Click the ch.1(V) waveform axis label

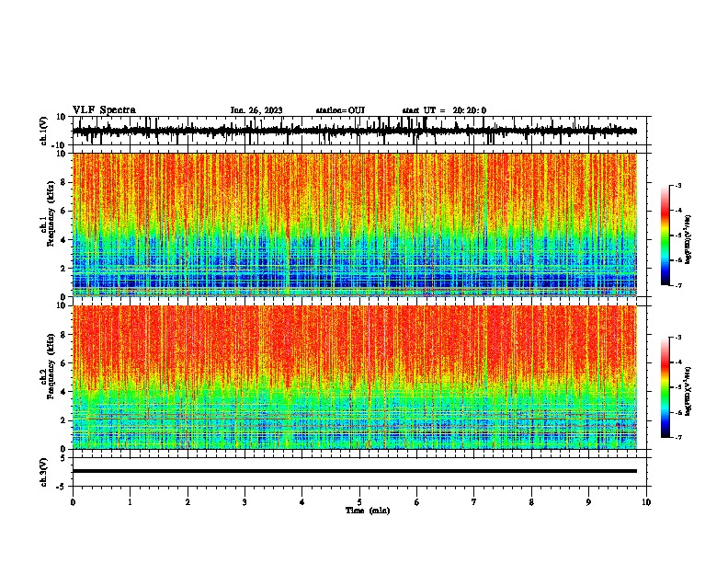(x=44, y=131)
